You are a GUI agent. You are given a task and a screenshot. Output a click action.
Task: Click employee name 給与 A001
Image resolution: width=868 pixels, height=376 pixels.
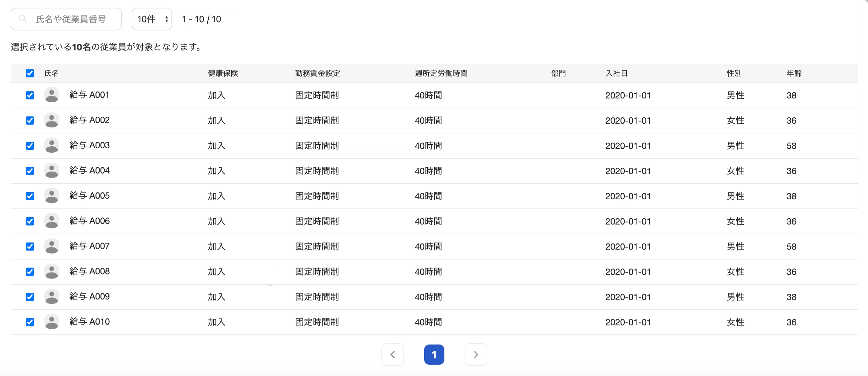(x=89, y=95)
